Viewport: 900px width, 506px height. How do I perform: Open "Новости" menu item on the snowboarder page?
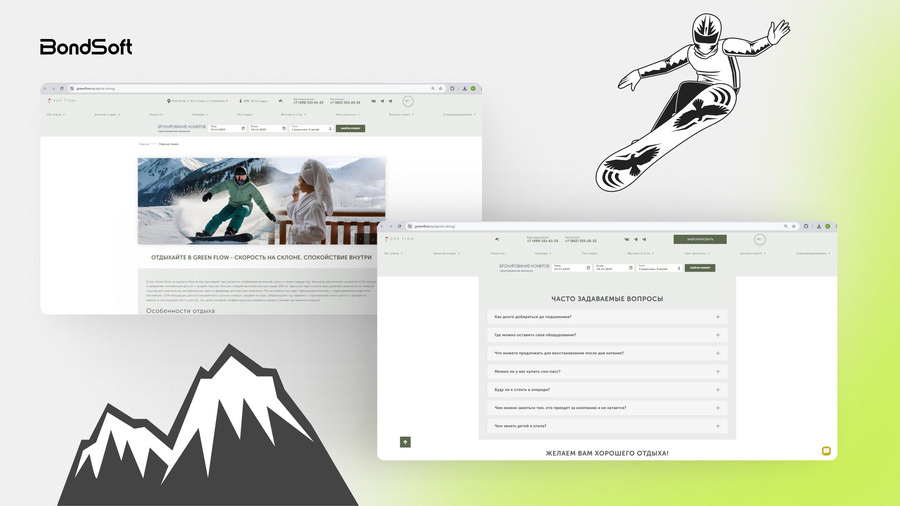(x=156, y=115)
